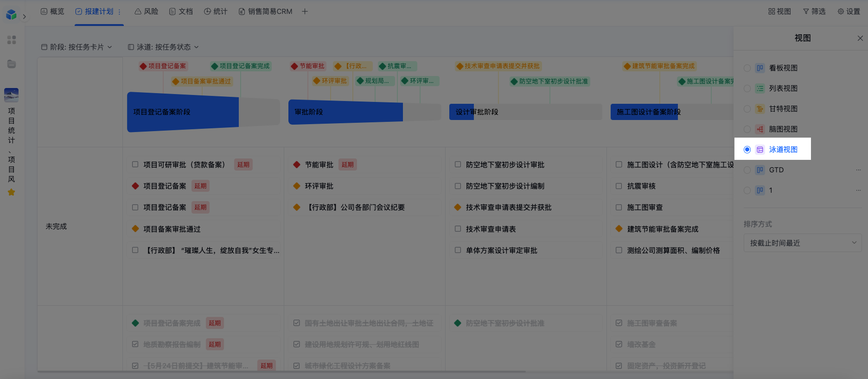Screen dimensions: 868x379
Task: Click the 视图 button in top bar
Action: (779, 11)
